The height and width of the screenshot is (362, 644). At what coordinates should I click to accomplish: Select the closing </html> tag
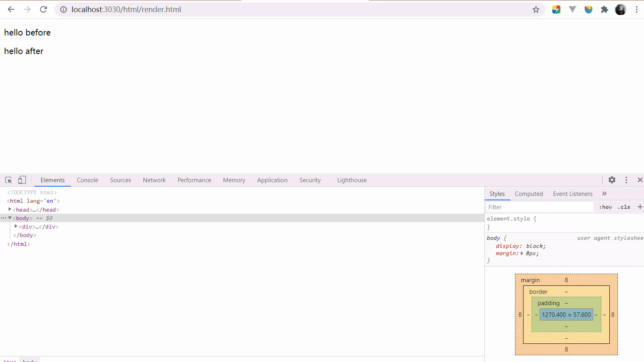click(x=19, y=244)
